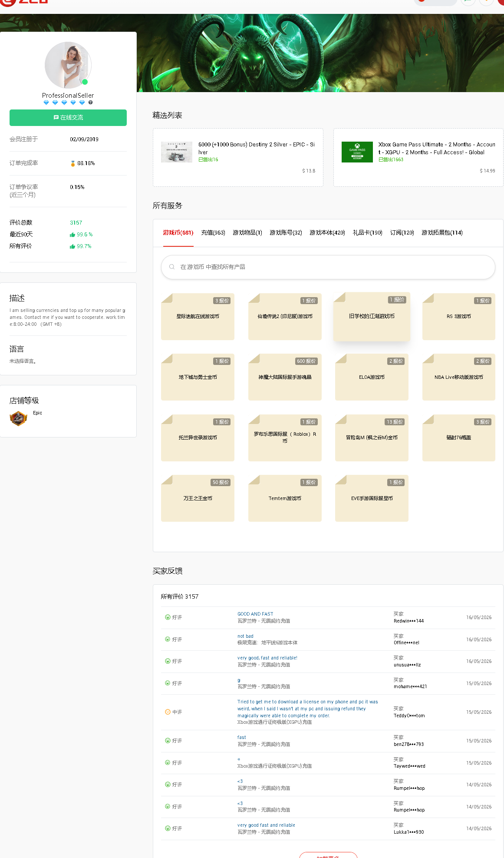Click buyer name unusua***llz

click(407, 665)
